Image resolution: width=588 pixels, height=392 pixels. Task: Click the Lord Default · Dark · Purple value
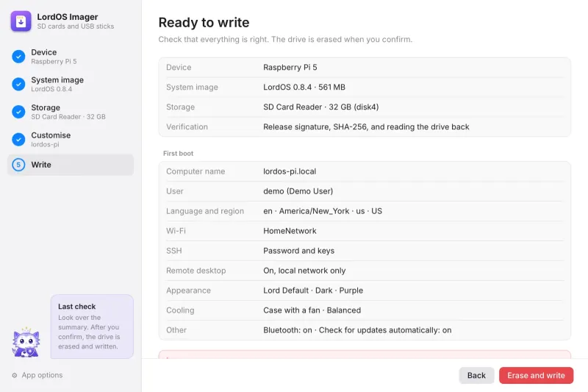[313, 291]
